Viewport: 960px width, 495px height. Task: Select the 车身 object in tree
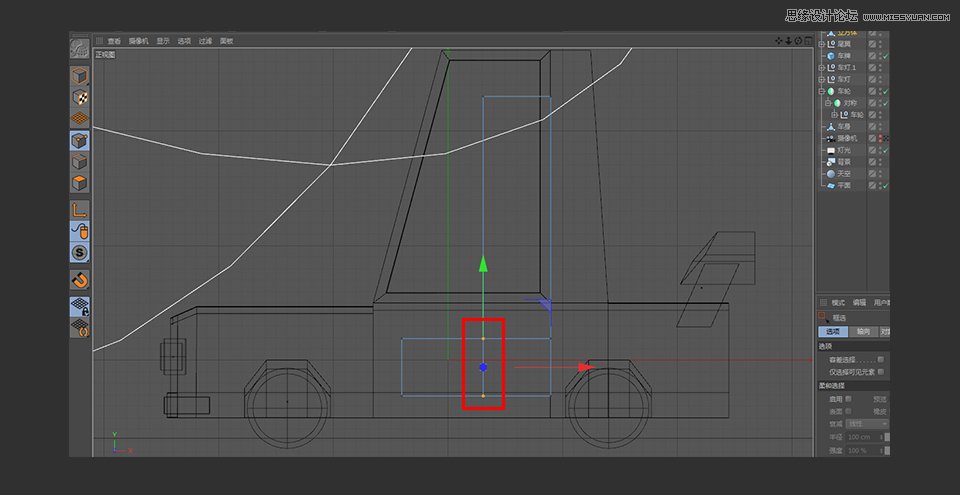(x=844, y=127)
